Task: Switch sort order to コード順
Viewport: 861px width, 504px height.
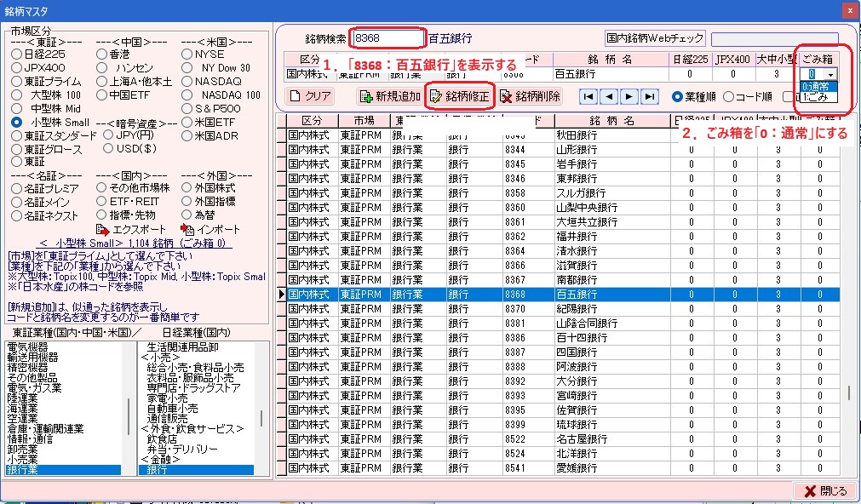Action: 728,96
